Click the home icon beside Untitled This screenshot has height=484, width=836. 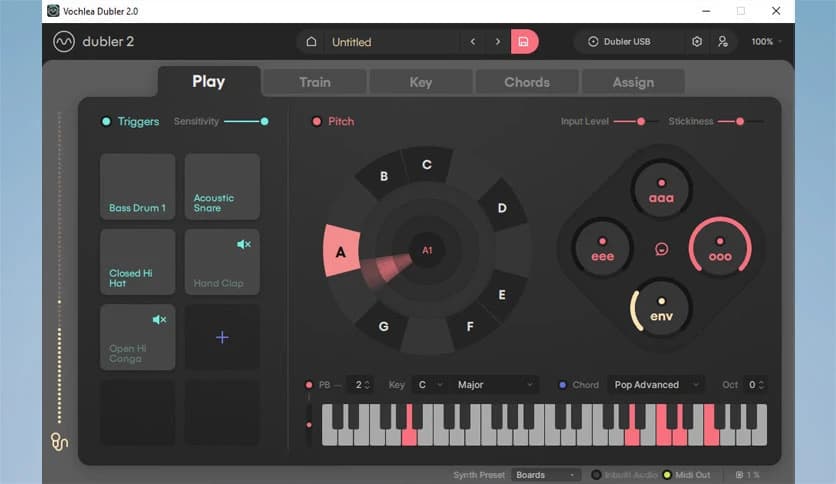[311, 42]
